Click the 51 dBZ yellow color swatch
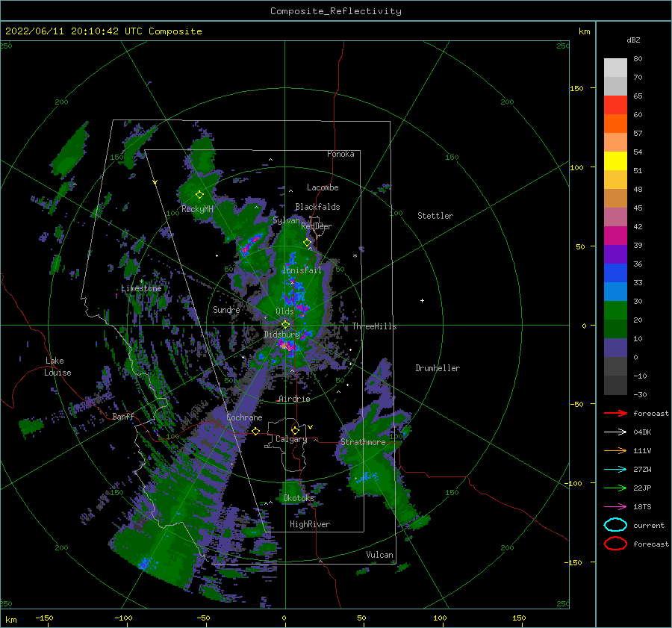The width and height of the screenshot is (672, 628). coord(615,161)
